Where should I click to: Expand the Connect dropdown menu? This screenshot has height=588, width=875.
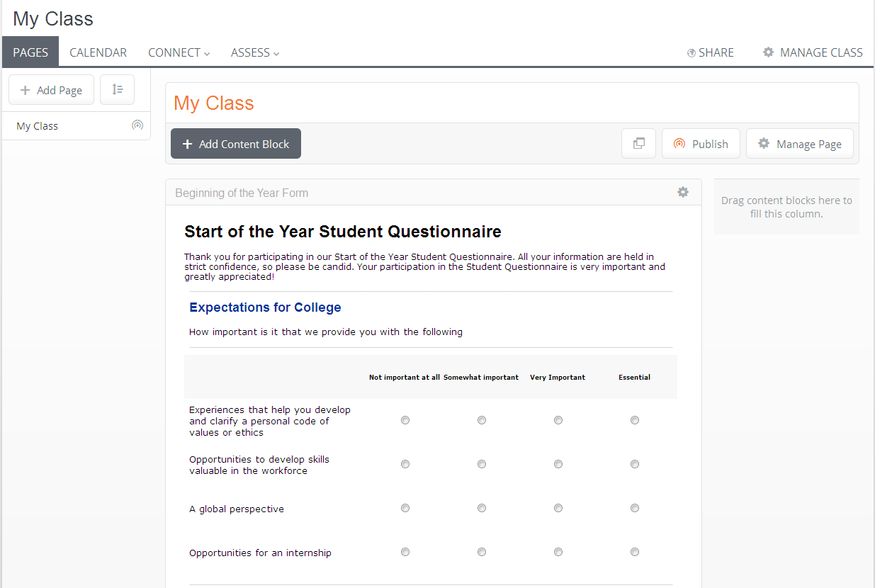179,52
